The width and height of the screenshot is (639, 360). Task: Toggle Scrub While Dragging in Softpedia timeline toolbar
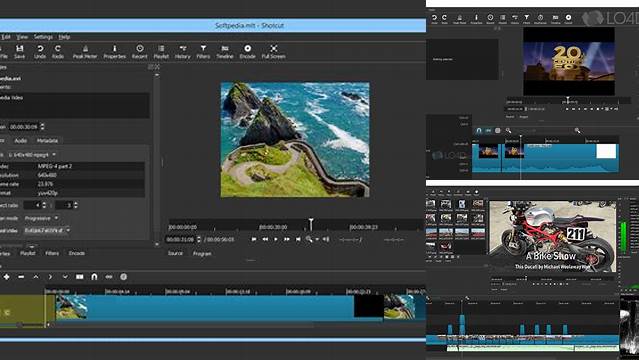tap(109, 277)
